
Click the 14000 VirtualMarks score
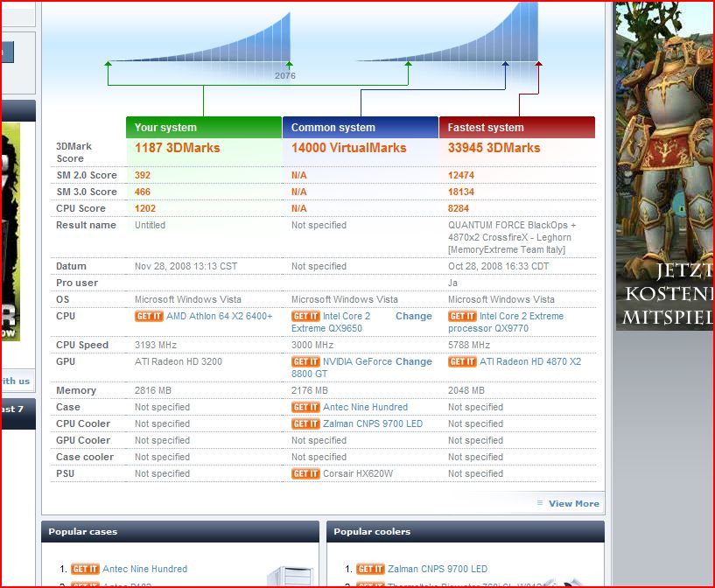tap(349, 148)
